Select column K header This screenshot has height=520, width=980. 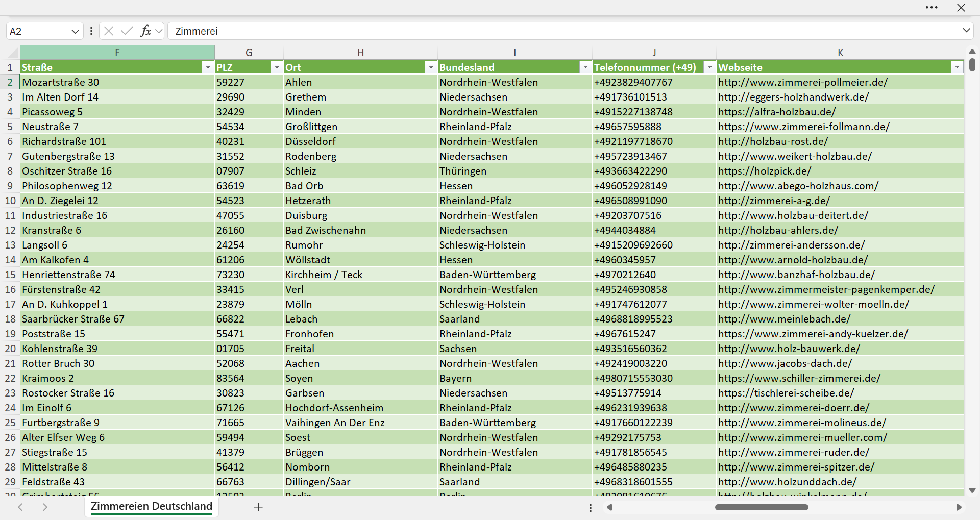click(x=840, y=53)
